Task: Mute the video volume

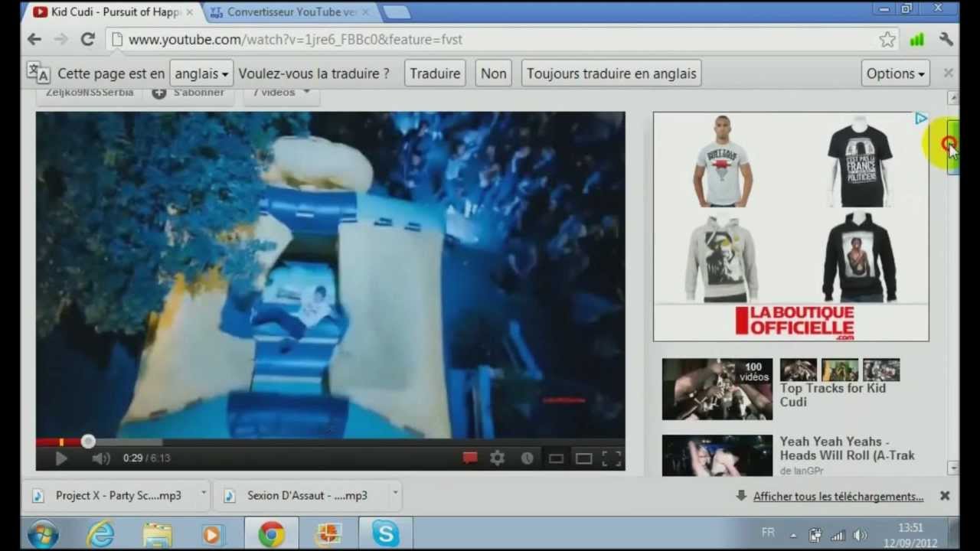Action: click(x=101, y=458)
